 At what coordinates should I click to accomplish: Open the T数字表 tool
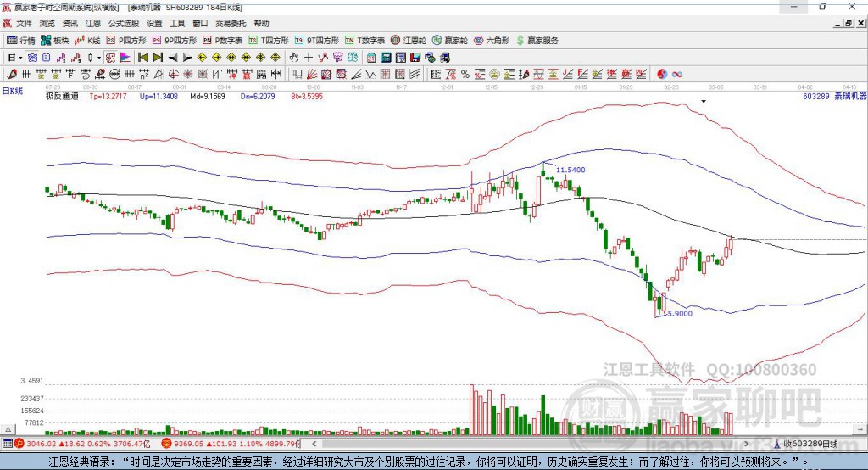click(364, 41)
